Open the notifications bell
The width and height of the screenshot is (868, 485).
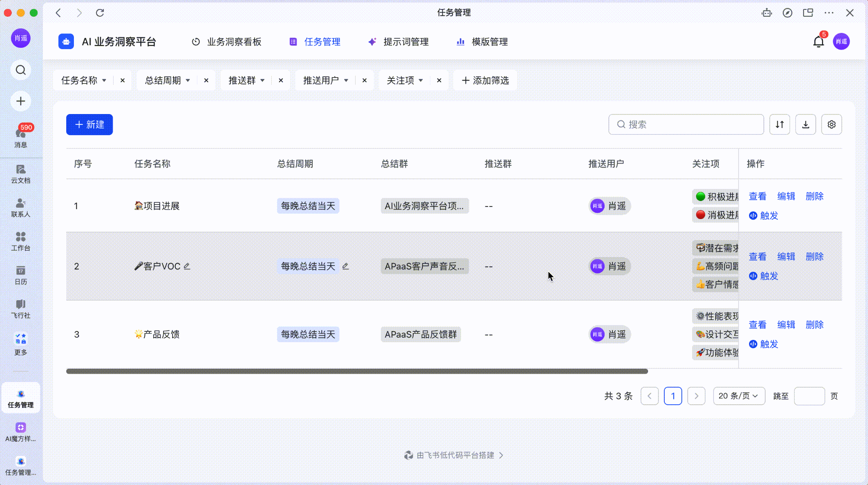coord(818,42)
